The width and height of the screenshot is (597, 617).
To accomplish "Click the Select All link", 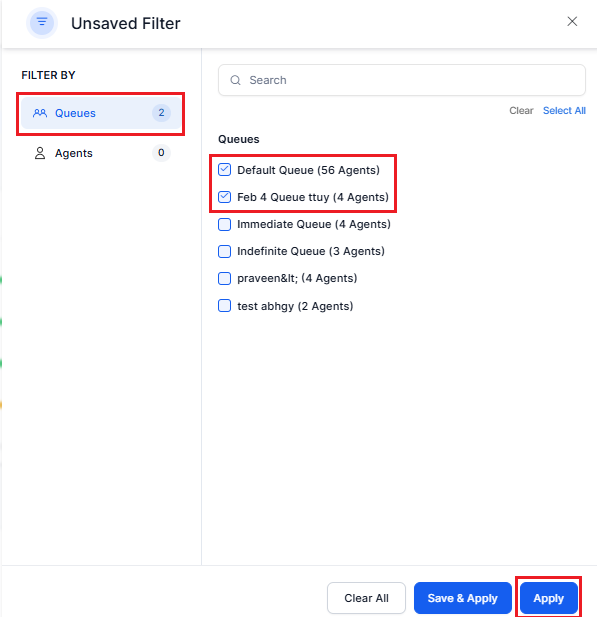I will point(564,111).
